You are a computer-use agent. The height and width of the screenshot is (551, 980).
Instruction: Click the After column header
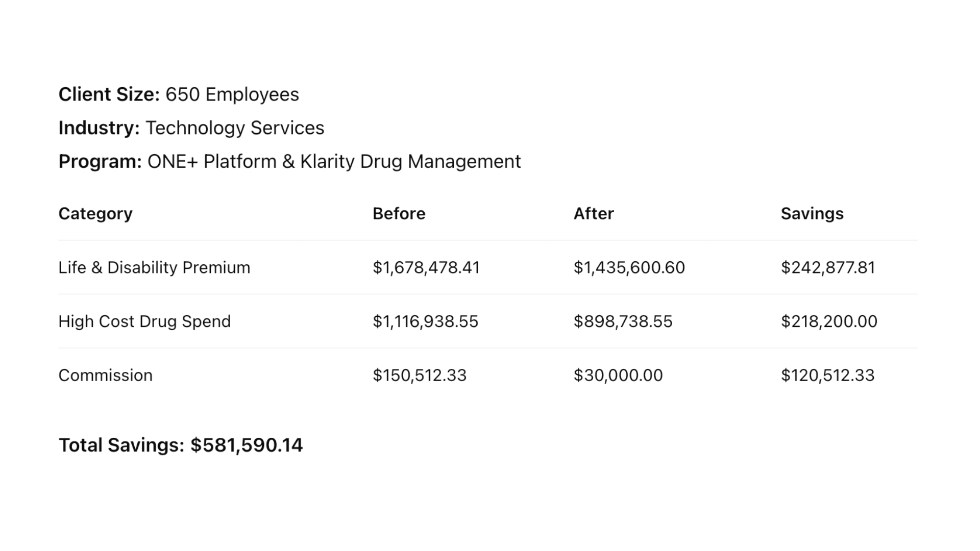pyautogui.click(x=594, y=214)
